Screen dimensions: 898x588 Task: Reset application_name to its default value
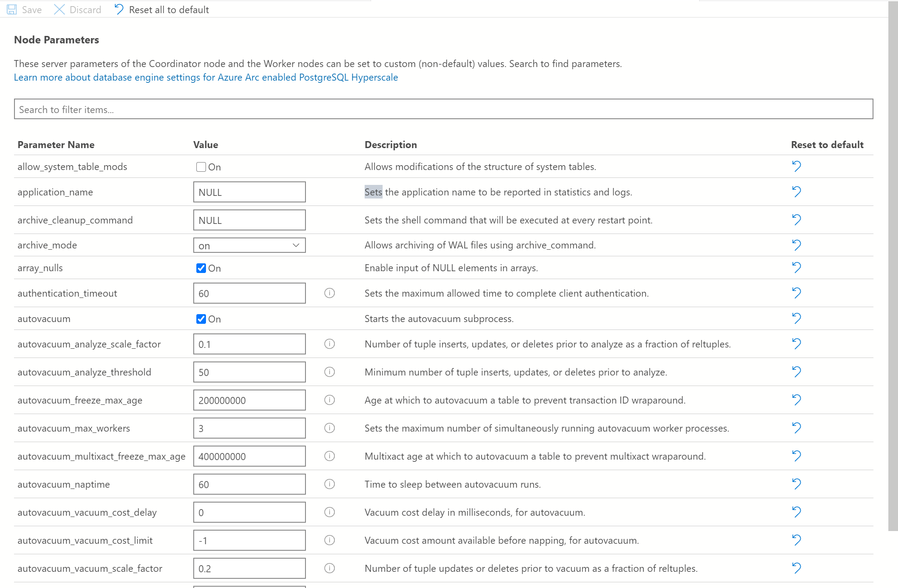[x=796, y=191]
